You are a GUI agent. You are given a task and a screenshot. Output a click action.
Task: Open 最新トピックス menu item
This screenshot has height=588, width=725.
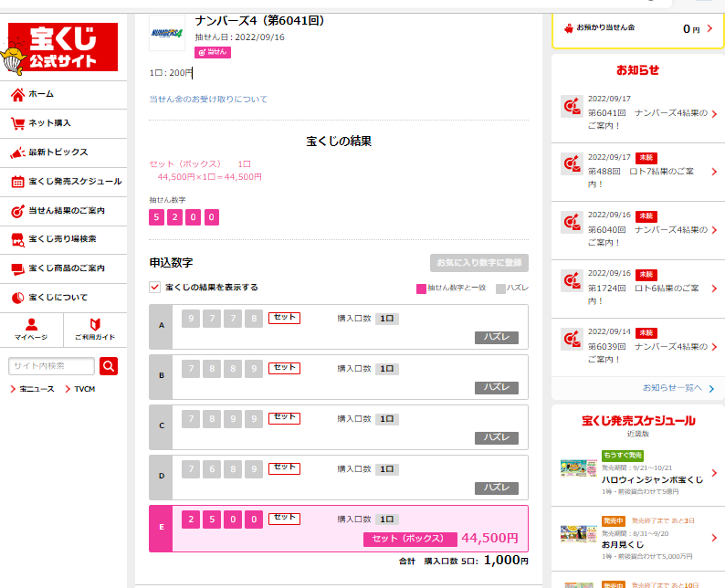63,152
